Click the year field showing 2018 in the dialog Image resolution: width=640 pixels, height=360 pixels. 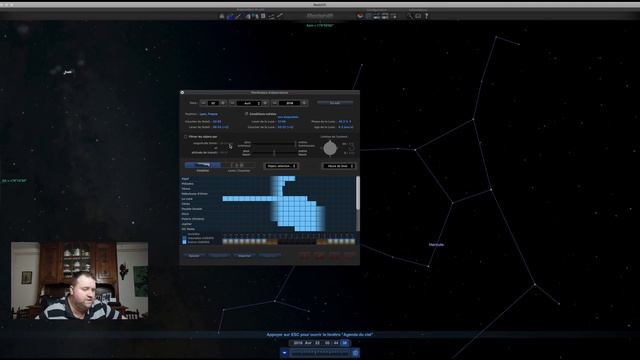289,103
